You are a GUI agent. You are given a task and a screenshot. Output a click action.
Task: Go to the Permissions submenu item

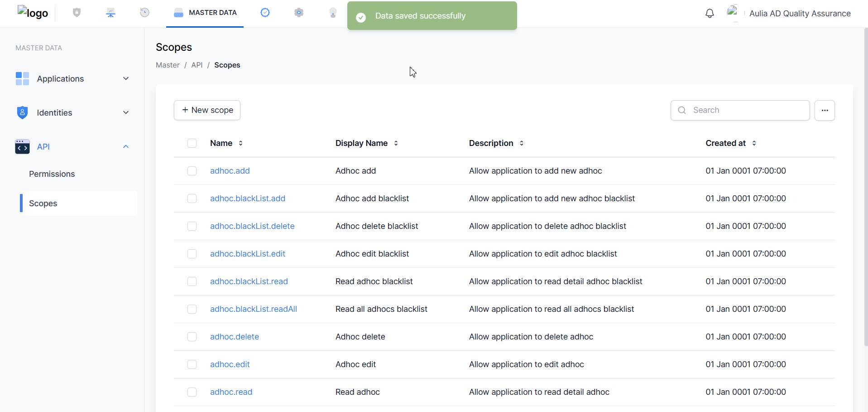(x=52, y=174)
